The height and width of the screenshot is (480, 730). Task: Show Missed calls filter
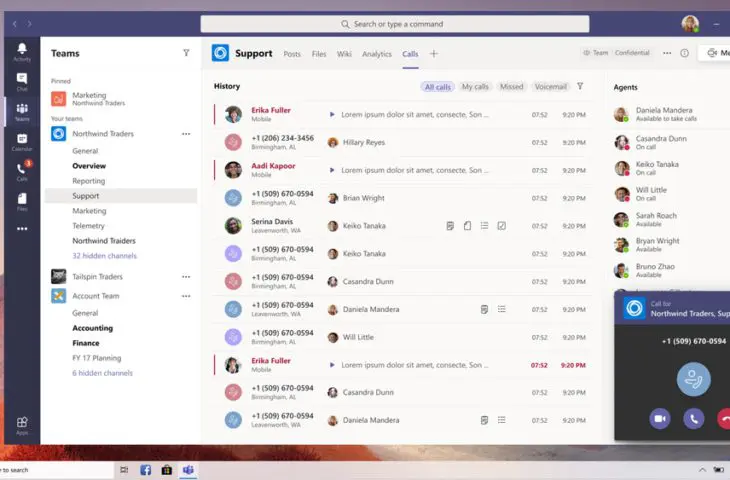point(511,87)
